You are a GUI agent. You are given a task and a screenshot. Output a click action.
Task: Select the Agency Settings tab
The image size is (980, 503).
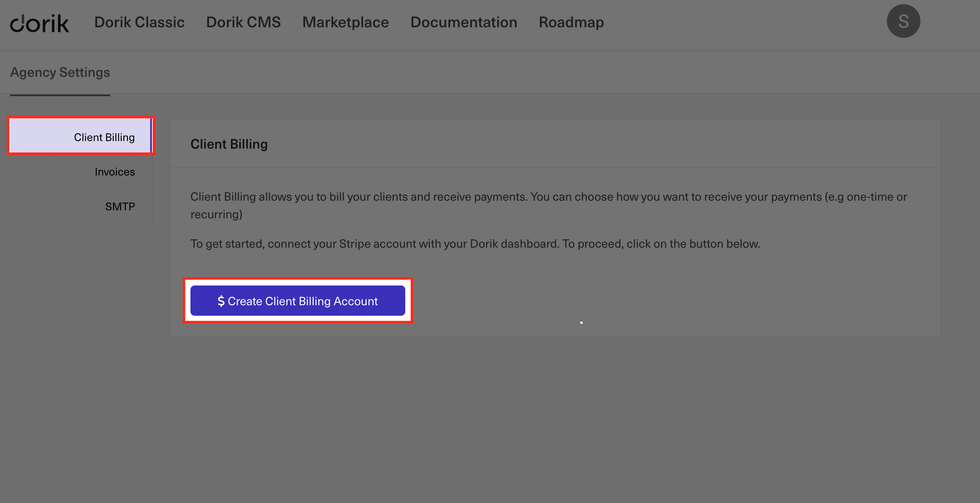[60, 73]
